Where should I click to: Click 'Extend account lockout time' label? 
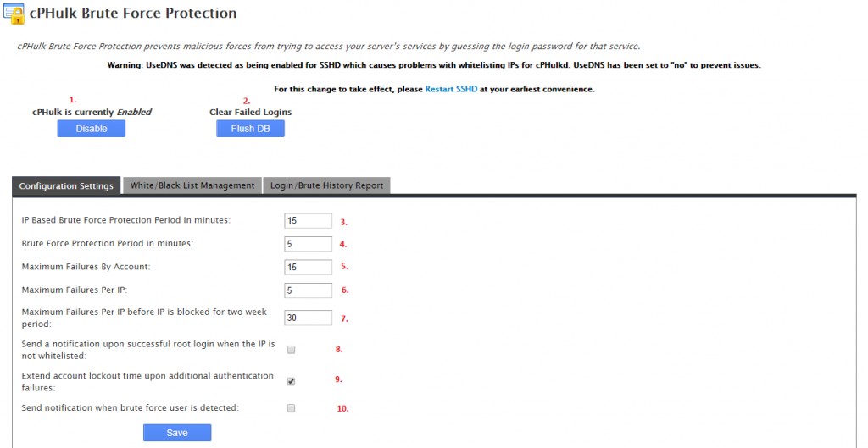(x=147, y=382)
